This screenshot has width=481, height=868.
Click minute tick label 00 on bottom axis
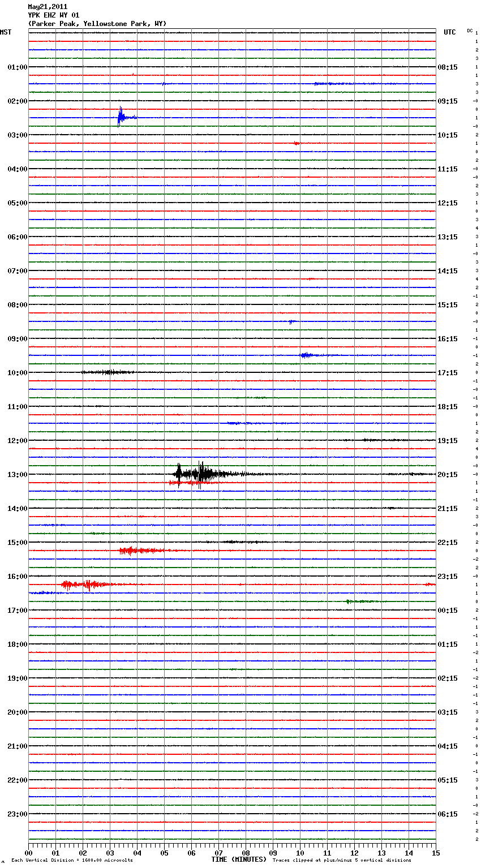(28, 853)
